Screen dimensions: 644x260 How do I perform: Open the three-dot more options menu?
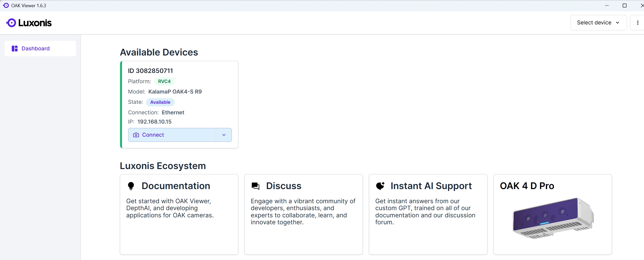click(x=638, y=23)
